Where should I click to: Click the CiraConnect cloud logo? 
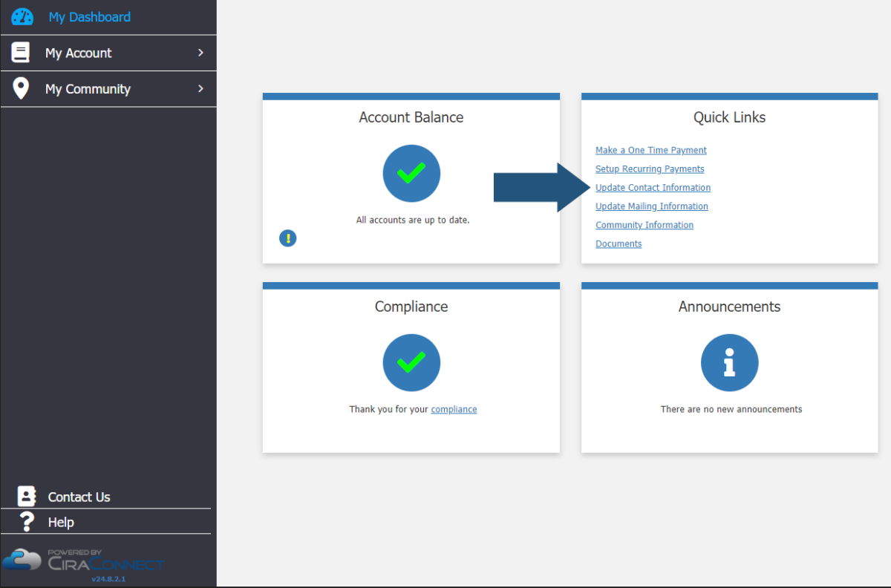[x=22, y=560]
